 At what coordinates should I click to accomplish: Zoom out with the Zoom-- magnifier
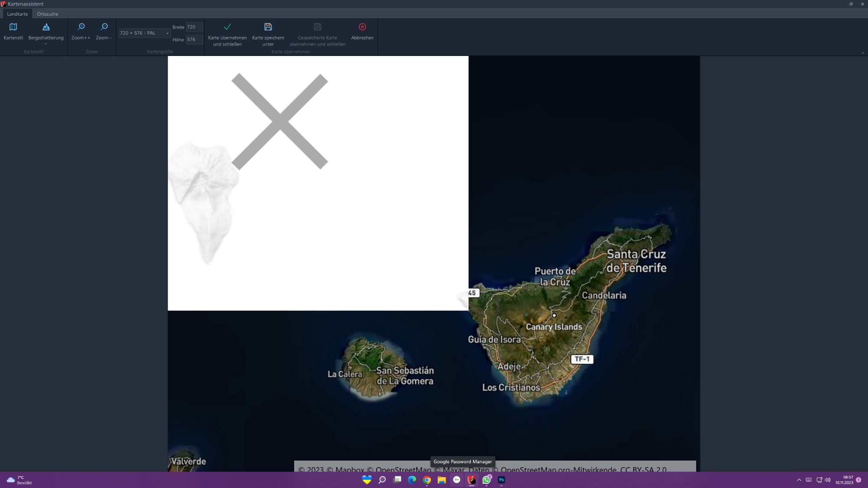click(104, 27)
